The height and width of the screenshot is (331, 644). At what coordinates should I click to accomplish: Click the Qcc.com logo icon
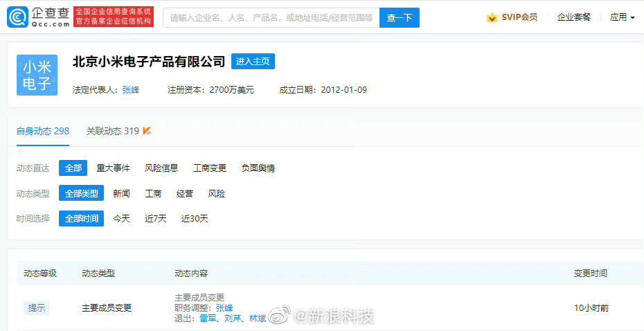pos(17,17)
